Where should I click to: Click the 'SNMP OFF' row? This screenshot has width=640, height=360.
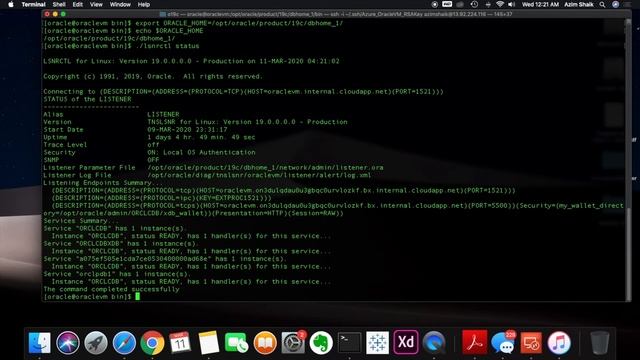click(101, 160)
